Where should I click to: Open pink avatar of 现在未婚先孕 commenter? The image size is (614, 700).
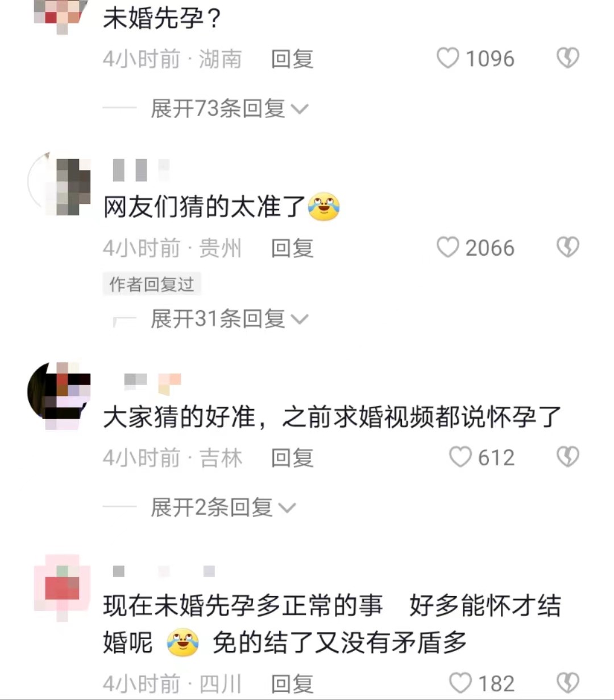(61, 587)
